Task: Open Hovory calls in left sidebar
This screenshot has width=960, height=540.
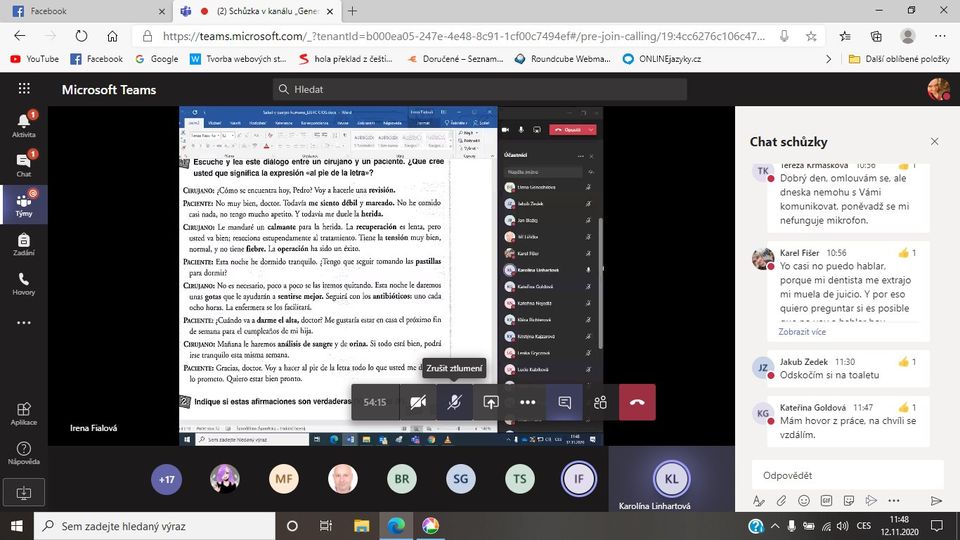Action: pyautogui.click(x=24, y=284)
